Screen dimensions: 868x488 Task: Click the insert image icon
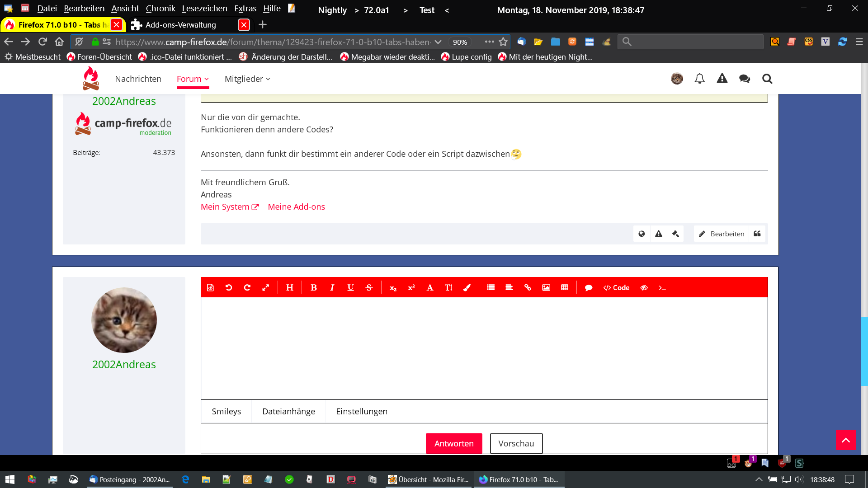(546, 288)
